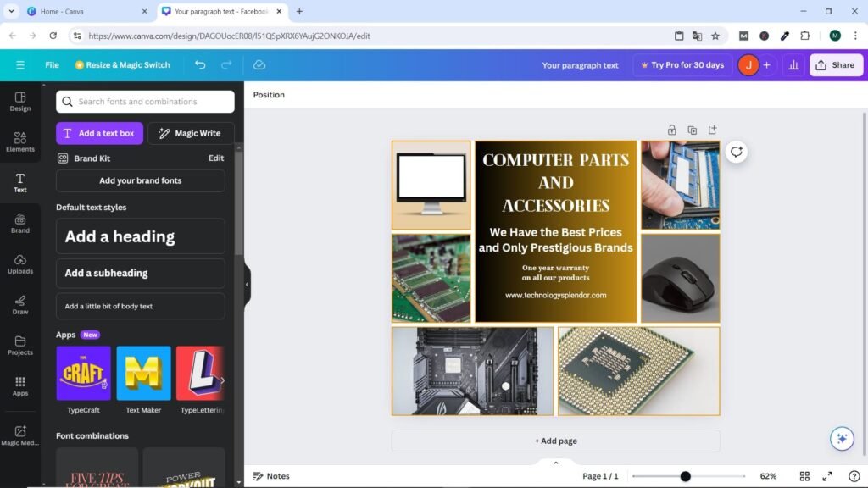
Task: Click the lock page icon above canvas
Action: point(671,130)
